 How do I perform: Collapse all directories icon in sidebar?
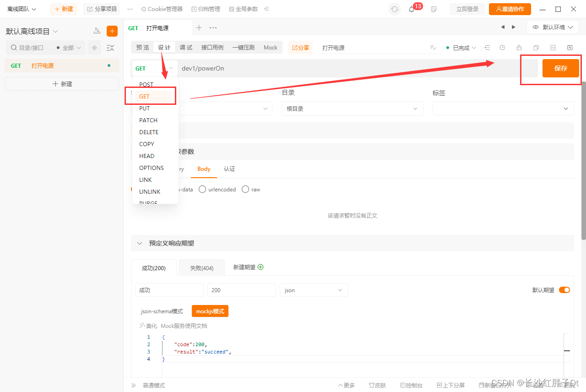[x=110, y=48]
